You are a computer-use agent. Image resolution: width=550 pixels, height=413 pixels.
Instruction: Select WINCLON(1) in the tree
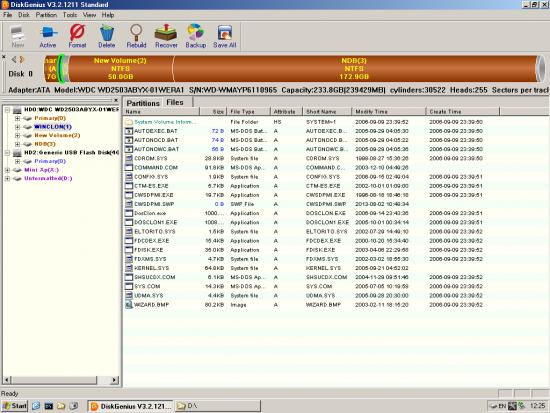point(53,127)
